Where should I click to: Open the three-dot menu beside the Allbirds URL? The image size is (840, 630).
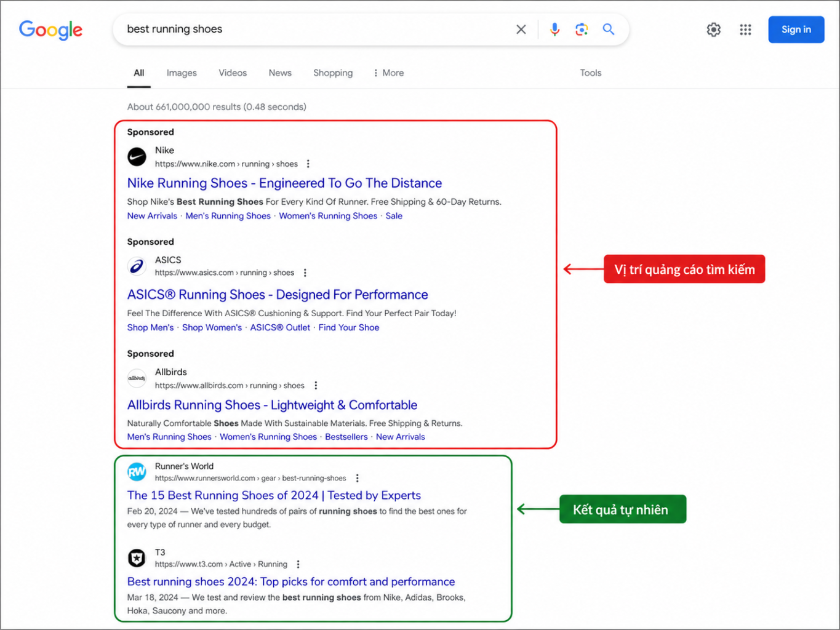(316, 386)
